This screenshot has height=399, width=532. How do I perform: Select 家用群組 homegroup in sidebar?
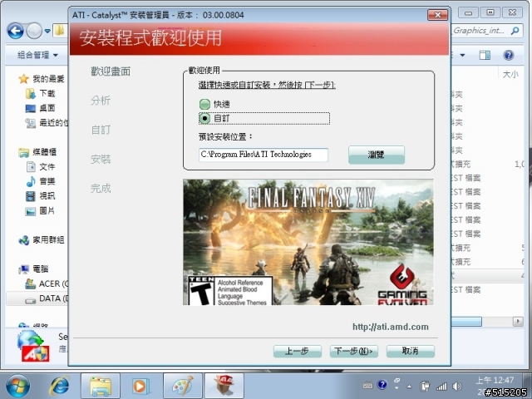point(42,240)
